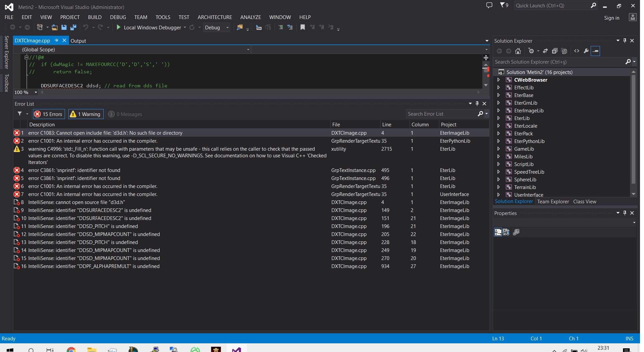Click the Pending Changes Filter icon

point(531,51)
